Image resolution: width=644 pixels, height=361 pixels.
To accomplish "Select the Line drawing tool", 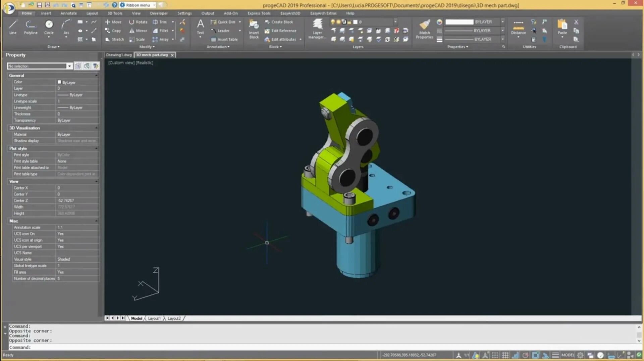I will pos(13,27).
